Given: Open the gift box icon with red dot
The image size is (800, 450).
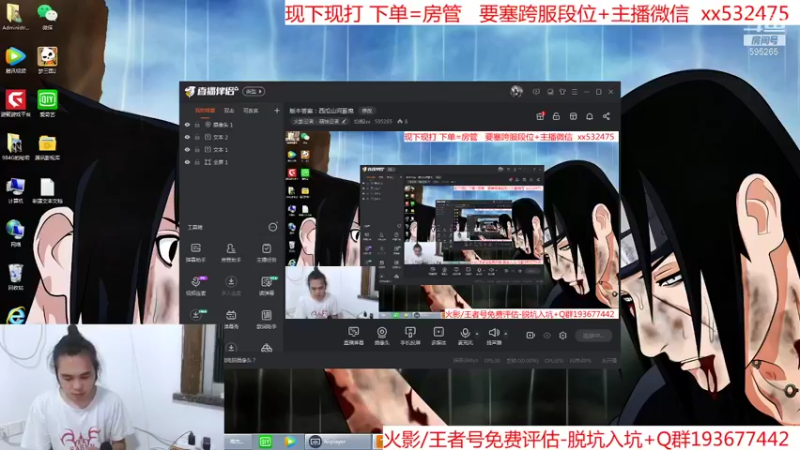Looking at the screenshot, I should click(x=540, y=116).
